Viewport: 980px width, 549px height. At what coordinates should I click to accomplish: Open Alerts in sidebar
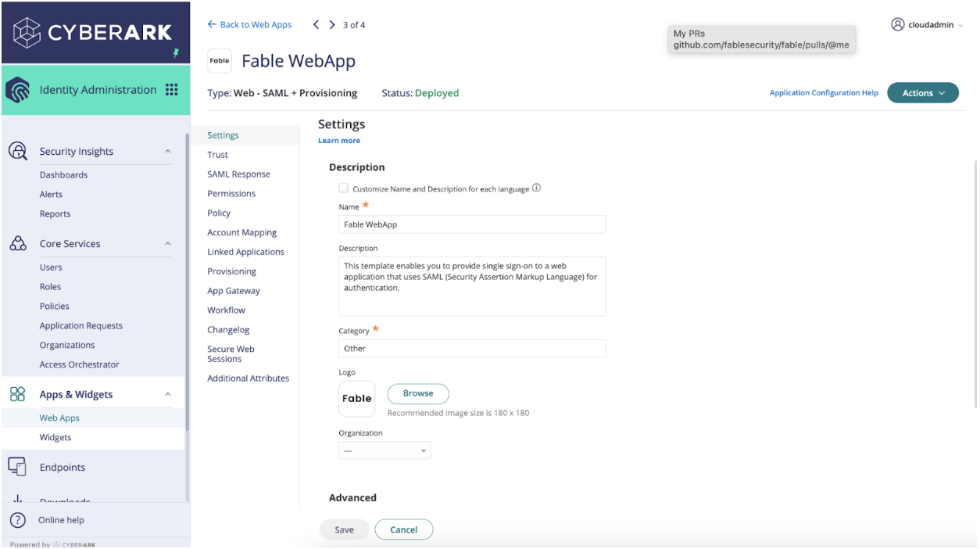tap(51, 195)
